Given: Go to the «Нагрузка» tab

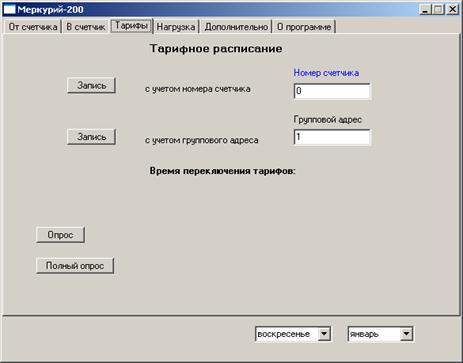Looking at the screenshot, I should point(176,27).
